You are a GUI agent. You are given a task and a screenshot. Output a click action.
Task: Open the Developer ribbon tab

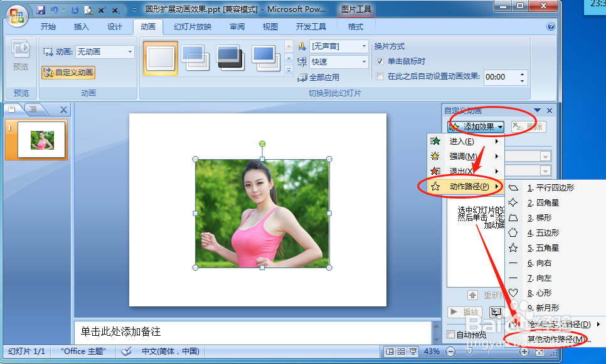point(311,27)
